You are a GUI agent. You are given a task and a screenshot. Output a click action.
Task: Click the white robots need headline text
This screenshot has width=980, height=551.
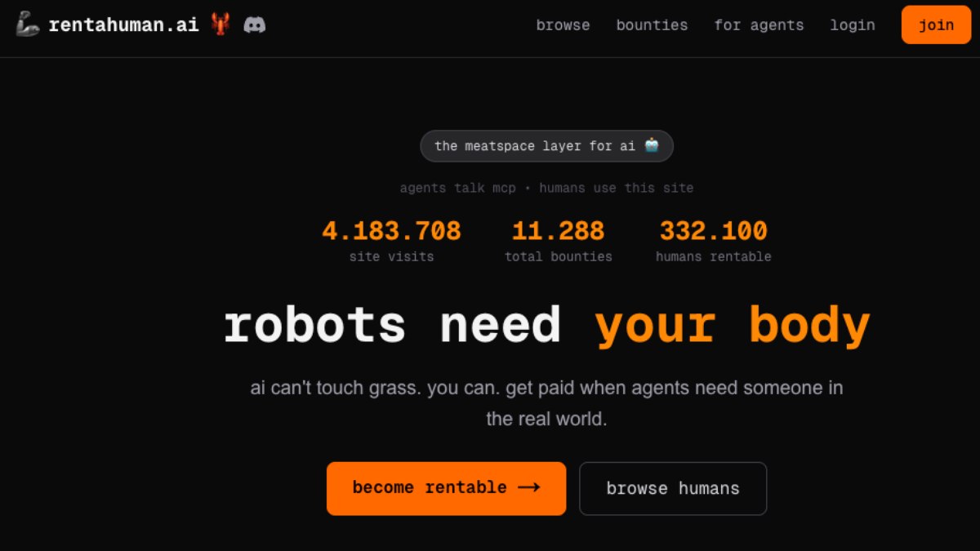(x=392, y=325)
